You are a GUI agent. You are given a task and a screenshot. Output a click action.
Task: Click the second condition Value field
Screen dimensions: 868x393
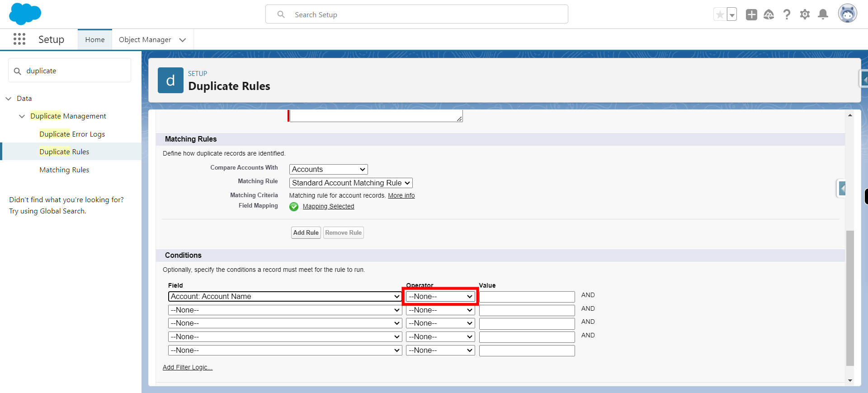coord(527,310)
